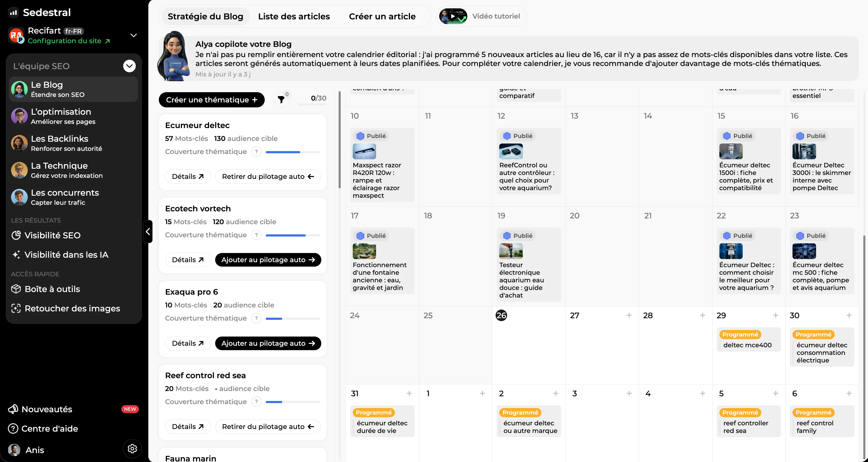Add Ecotech vortech to pilotage auto
Screen dimensions: 868x462
268,260
